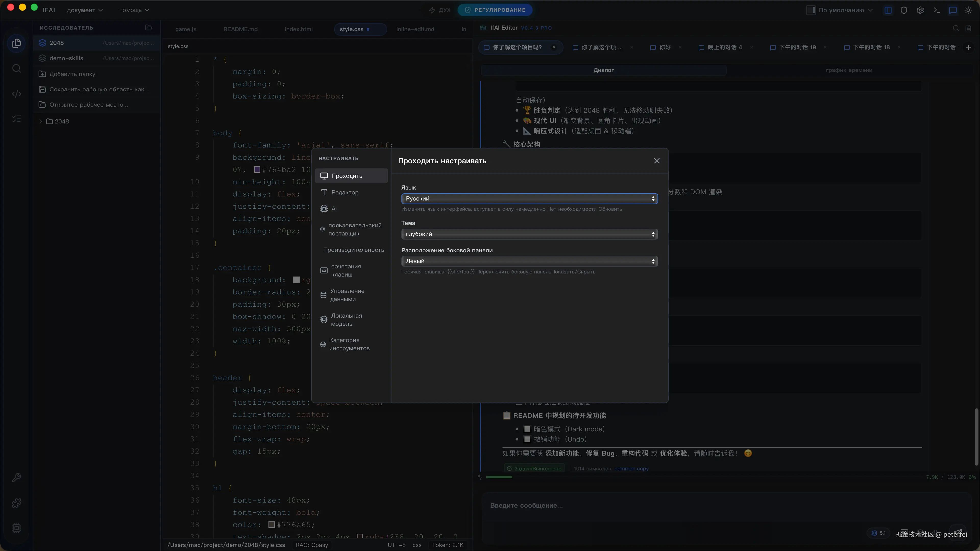This screenshot has height=551, width=980.
Task: Switch to the README.md editor tab
Action: pyautogui.click(x=240, y=29)
